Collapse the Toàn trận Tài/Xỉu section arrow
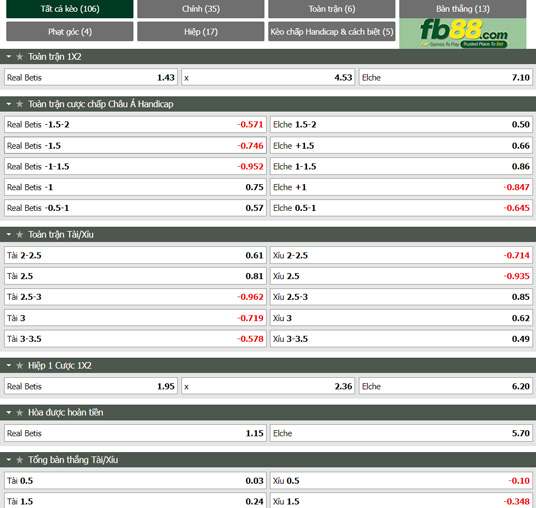The width and height of the screenshot is (536, 508). [x=9, y=235]
